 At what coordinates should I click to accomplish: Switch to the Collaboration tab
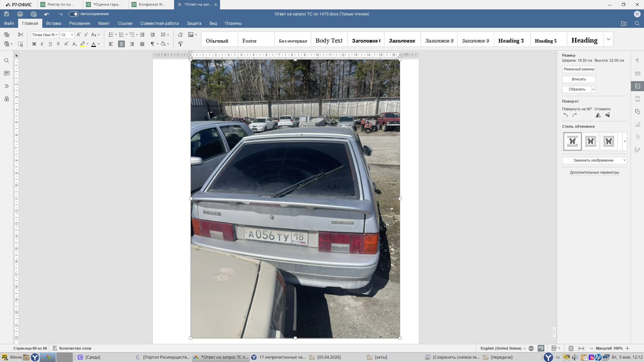pyautogui.click(x=159, y=23)
